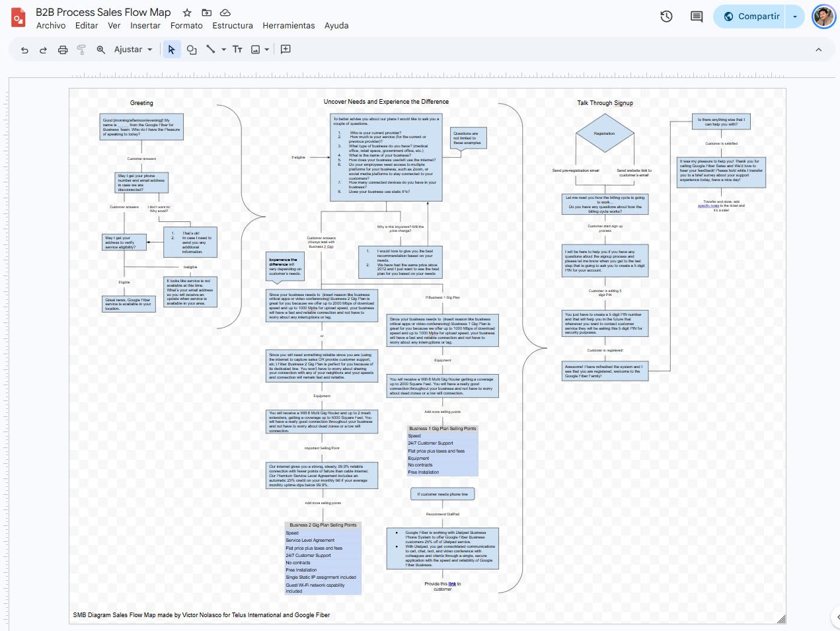
Task: Select the 'Awesome! I have refreshed the system' box
Action: click(605, 371)
